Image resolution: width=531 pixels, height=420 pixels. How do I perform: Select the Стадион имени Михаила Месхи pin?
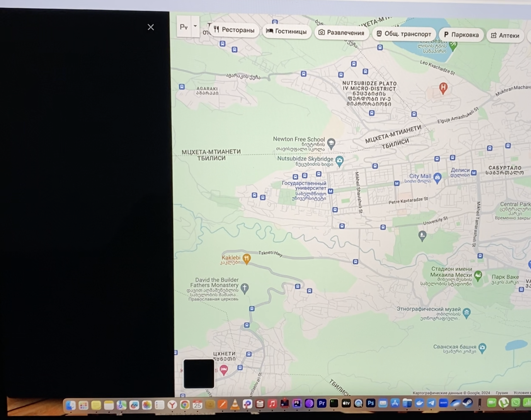(x=478, y=276)
